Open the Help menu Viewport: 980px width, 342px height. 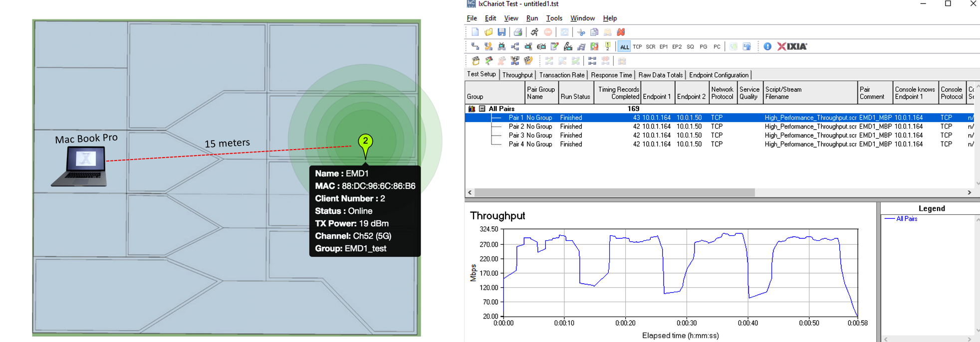click(610, 18)
